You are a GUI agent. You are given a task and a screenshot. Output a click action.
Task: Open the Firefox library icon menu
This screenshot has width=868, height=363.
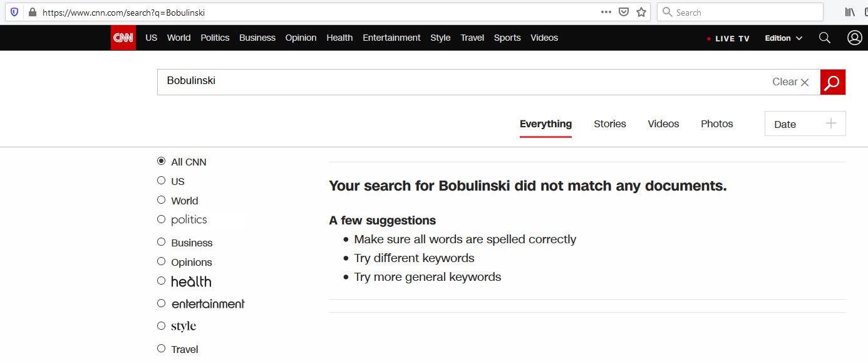point(850,12)
